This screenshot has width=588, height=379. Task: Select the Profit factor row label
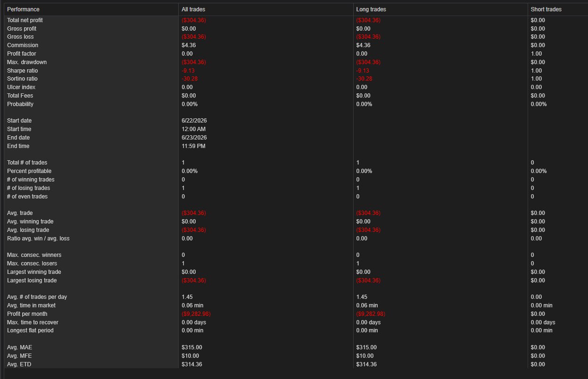click(22, 54)
